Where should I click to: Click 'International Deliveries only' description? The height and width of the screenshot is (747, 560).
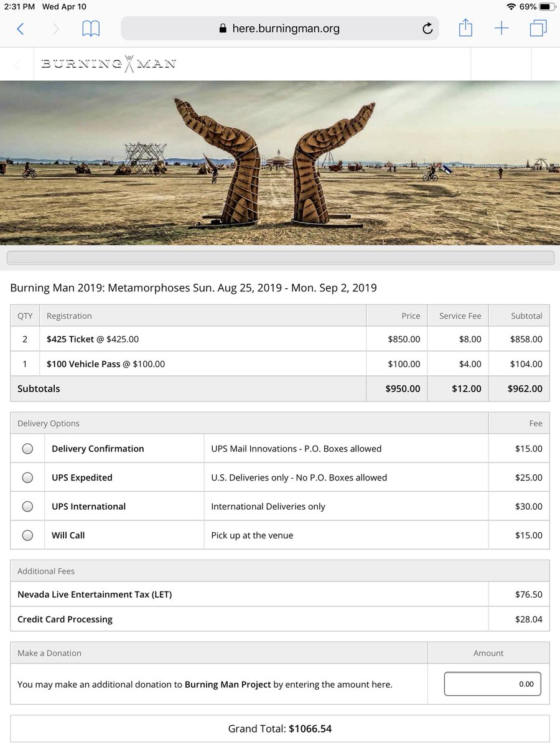coord(268,506)
